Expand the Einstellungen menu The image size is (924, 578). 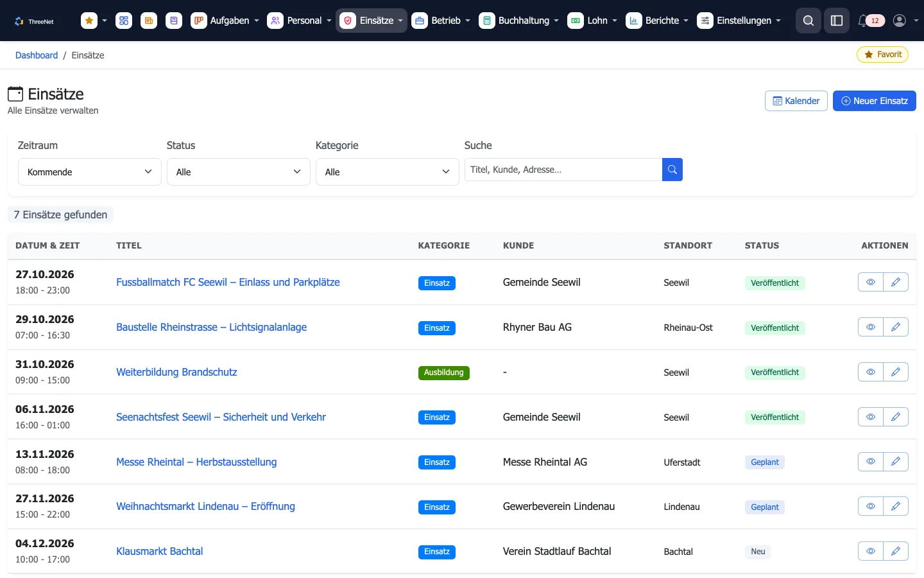pos(739,21)
